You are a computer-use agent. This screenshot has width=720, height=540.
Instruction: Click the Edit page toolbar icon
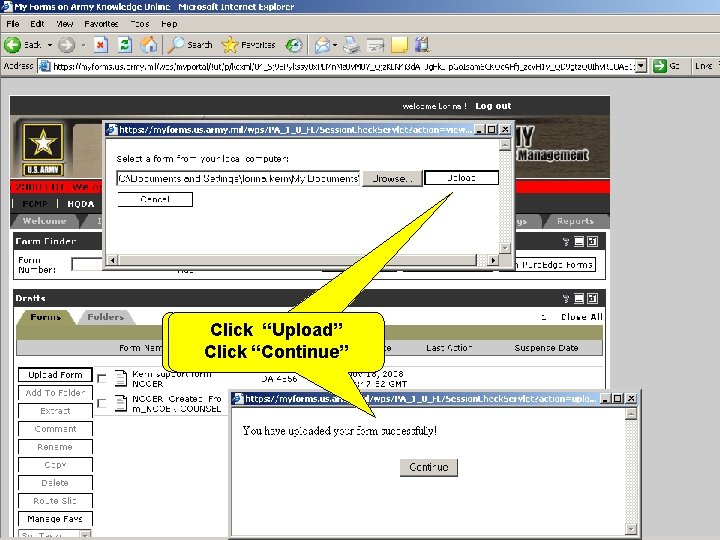[x=375, y=45]
